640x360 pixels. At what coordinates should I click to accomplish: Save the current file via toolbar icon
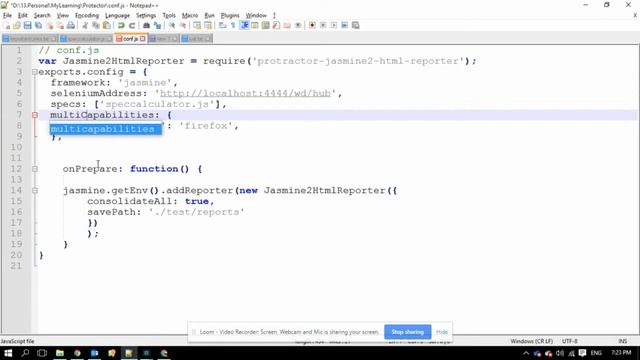[x=27, y=25]
